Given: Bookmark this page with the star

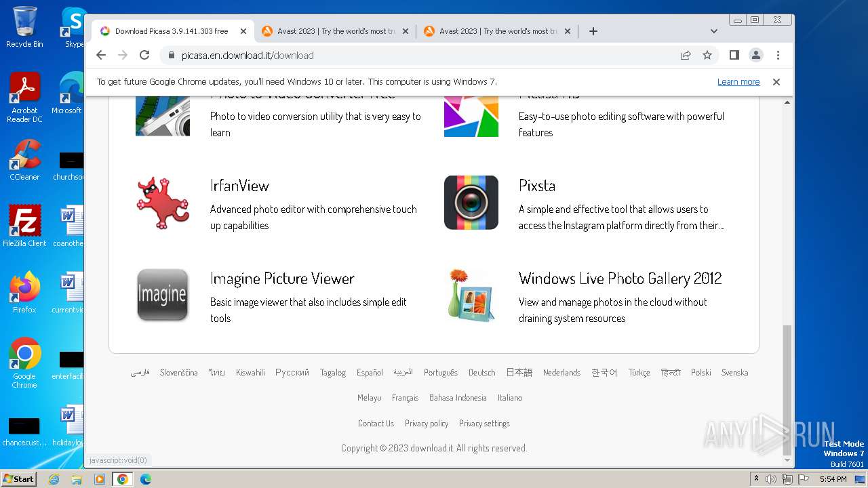Looking at the screenshot, I should pos(707,55).
